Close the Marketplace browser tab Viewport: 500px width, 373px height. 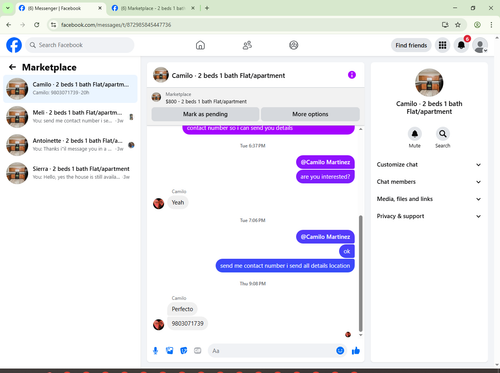tap(193, 8)
